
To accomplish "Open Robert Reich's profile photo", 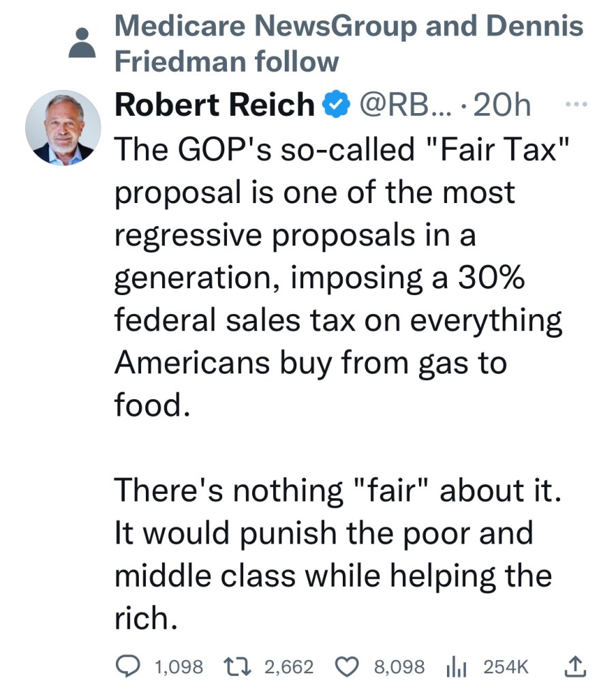I will point(63,127).
